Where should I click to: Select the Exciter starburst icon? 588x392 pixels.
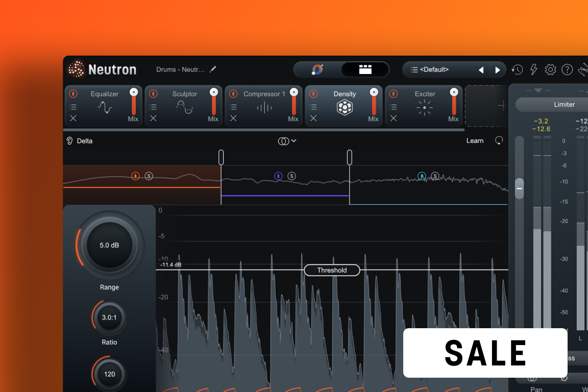pos(425,108)
